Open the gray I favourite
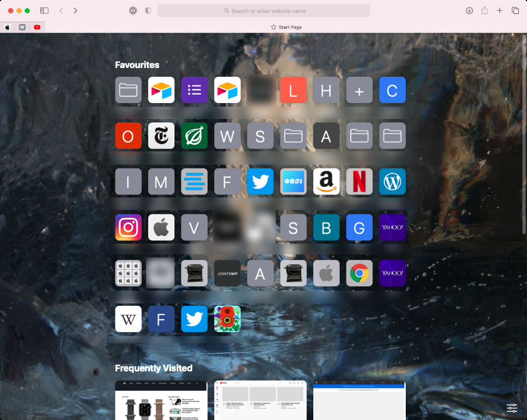 (128, 182)
